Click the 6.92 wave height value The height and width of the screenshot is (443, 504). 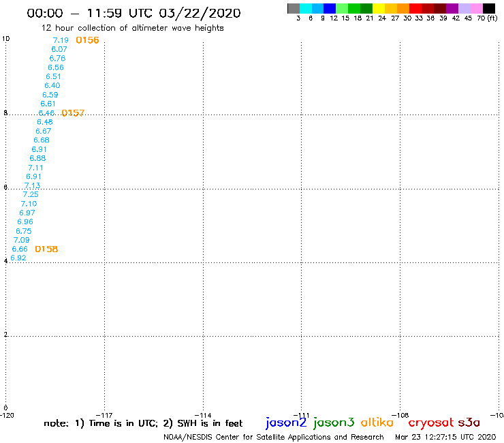coord(18,258)
